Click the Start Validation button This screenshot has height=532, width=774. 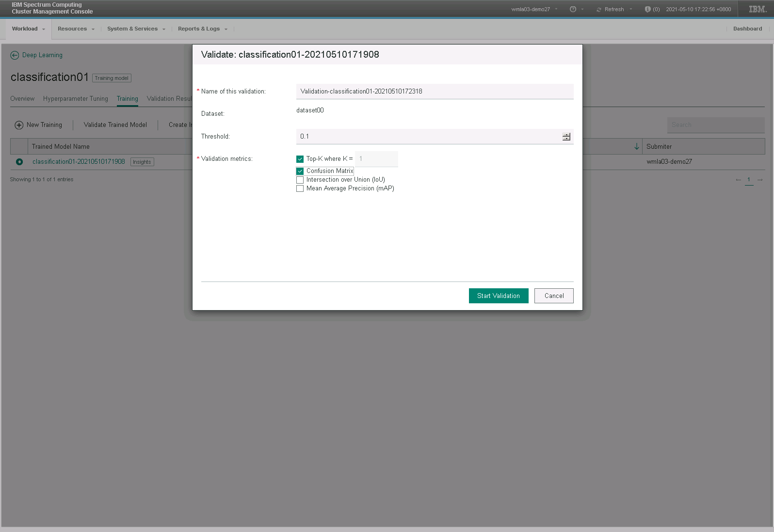(x=499, y=296)
